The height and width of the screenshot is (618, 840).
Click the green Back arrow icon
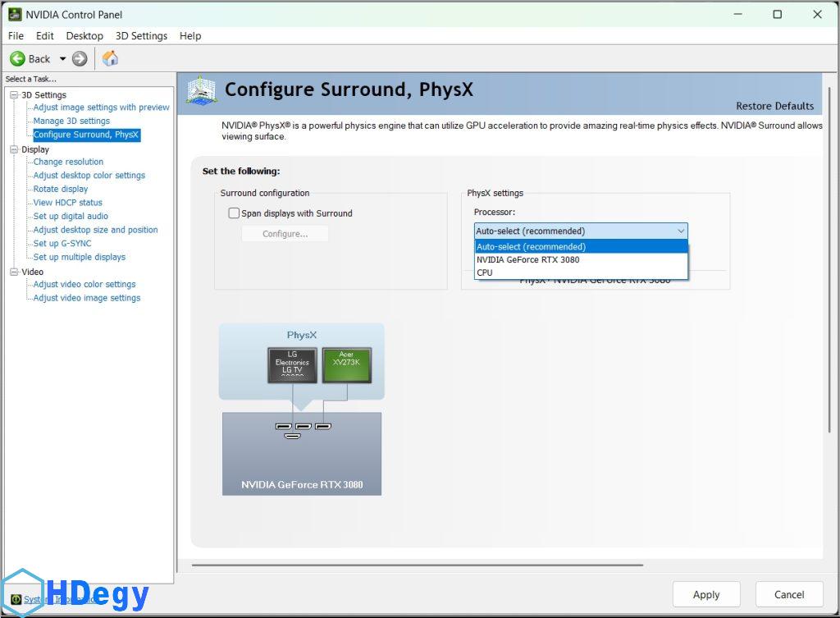tap(17, 58)
